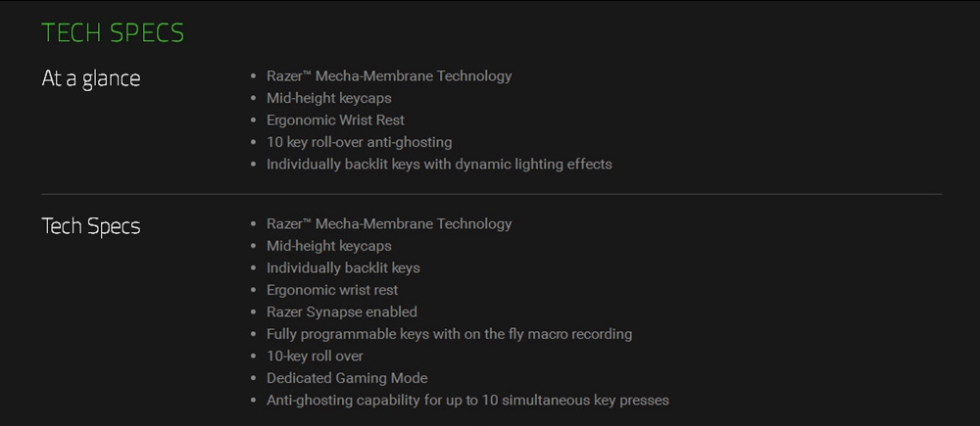Select Mecha-Membrane Technology under the Tech Specs subsection

(x=389, y=223)
